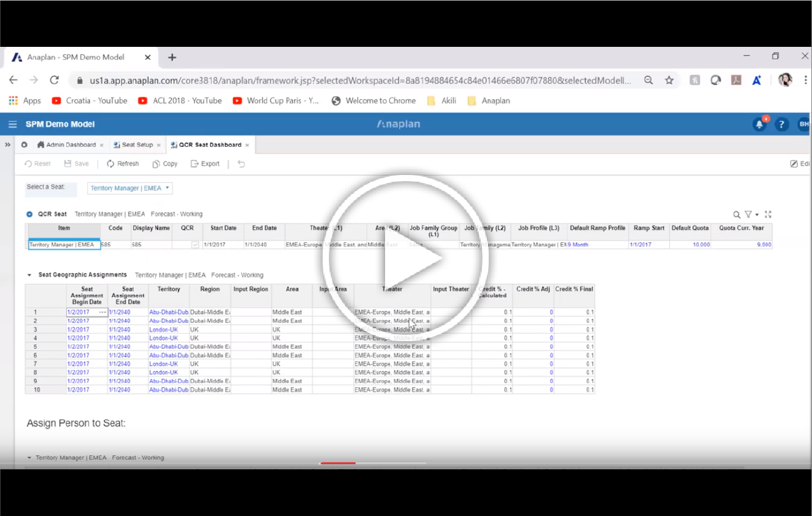Play the video with the large play button
812x516 pixels.
coord(406,259)
